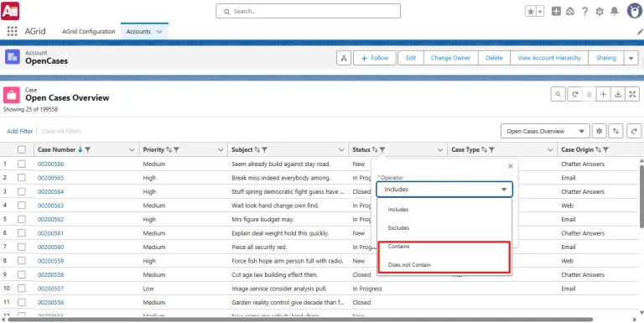This screenshot has height=323, width=644.
Task: Click the add new record plus icon
Action: point(603,94)
